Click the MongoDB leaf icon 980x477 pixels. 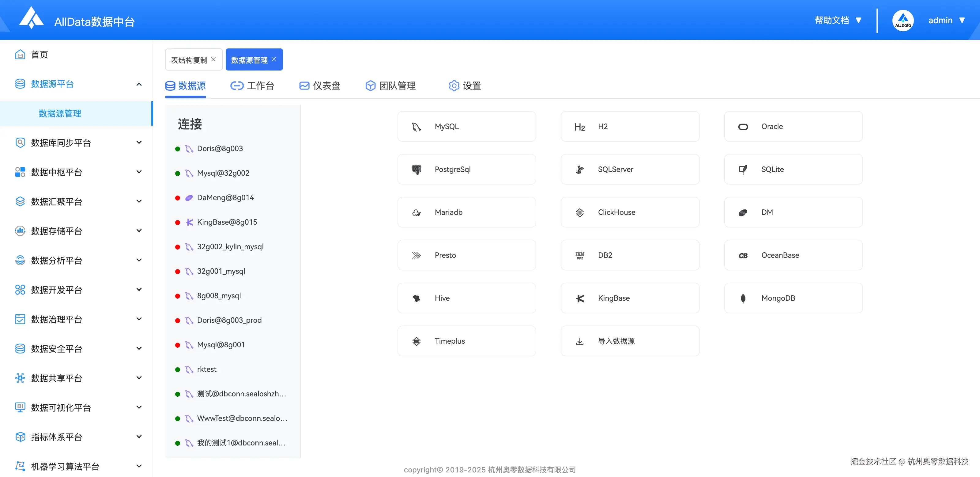(743, 299)
